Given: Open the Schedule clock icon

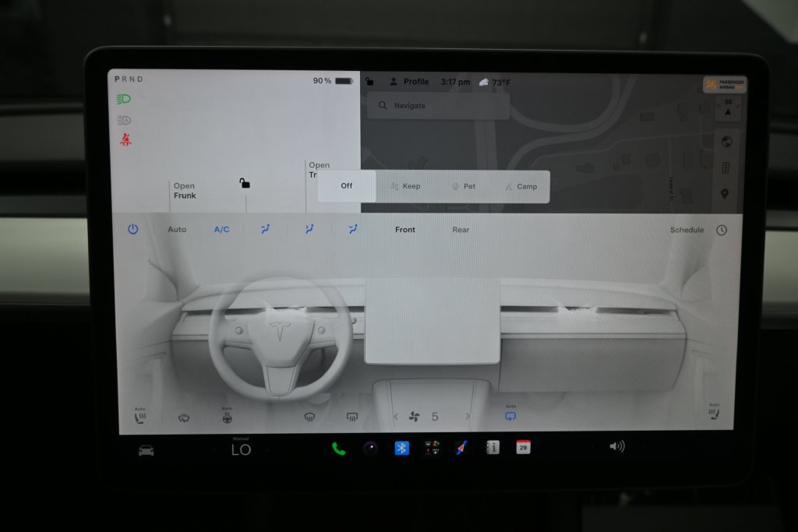Looking at the screenshot, I should click(x=722, y=230).
